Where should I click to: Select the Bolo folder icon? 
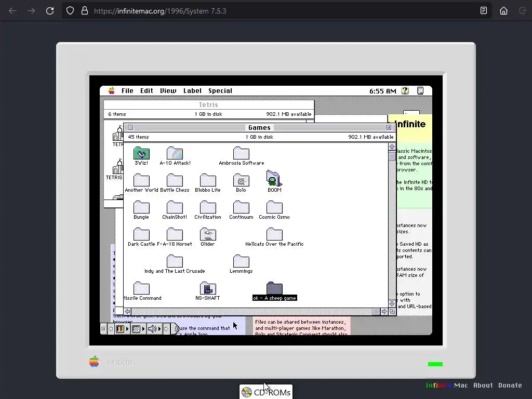click(241, 180)
